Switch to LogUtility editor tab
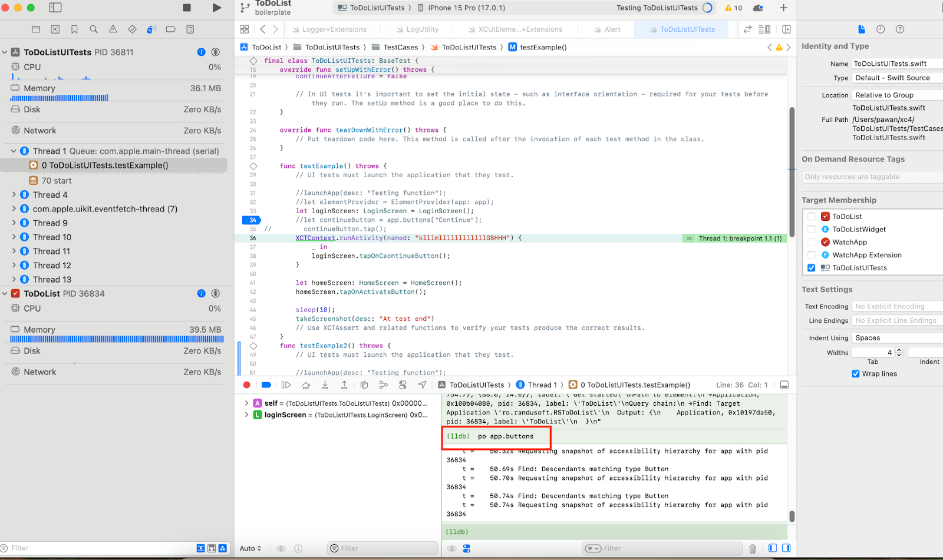The image size is (943, 560). 417,29
